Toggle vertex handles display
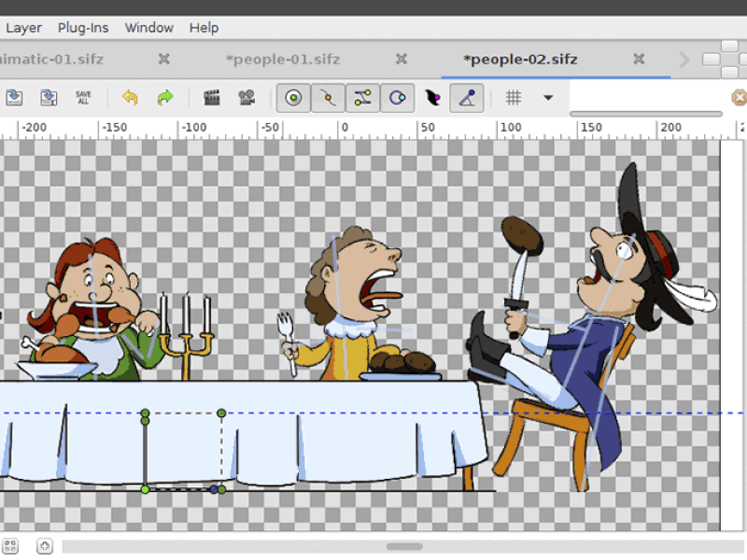Viewport: 747px width, 560px height. click(x=328, y=98)
